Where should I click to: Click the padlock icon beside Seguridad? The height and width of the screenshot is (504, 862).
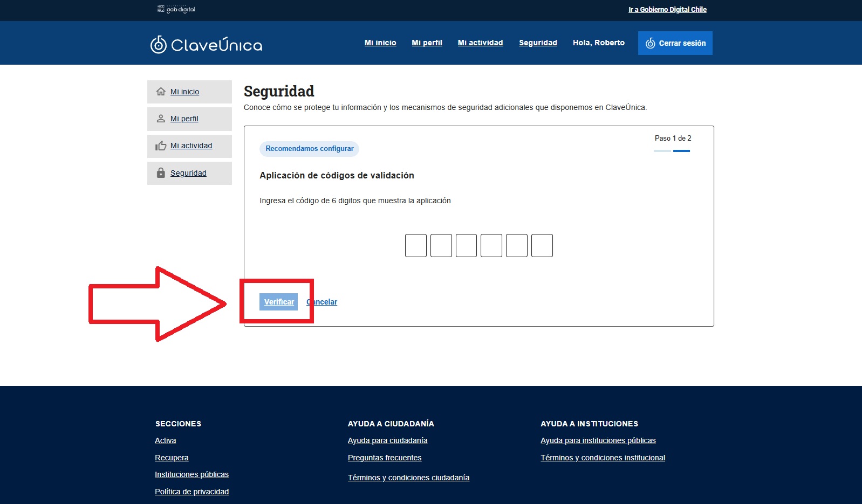point(161,173)
